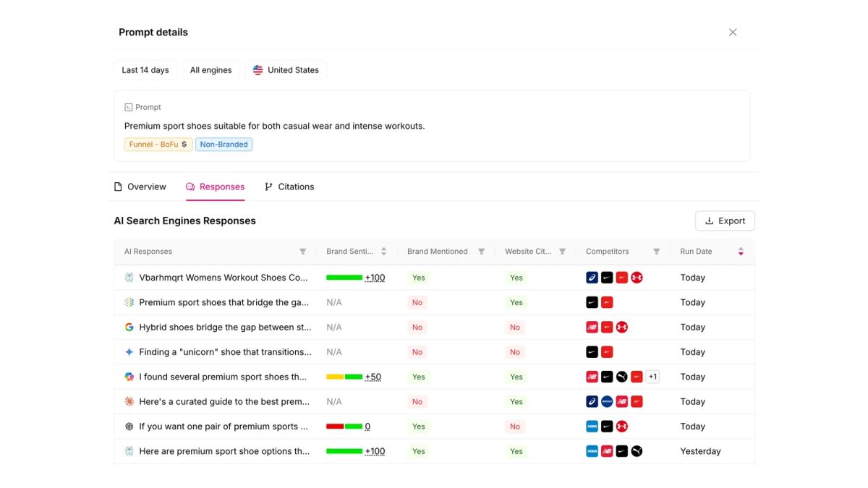Click the dotted engine icon on Premium sport shoes row

[x=129, y=302]
